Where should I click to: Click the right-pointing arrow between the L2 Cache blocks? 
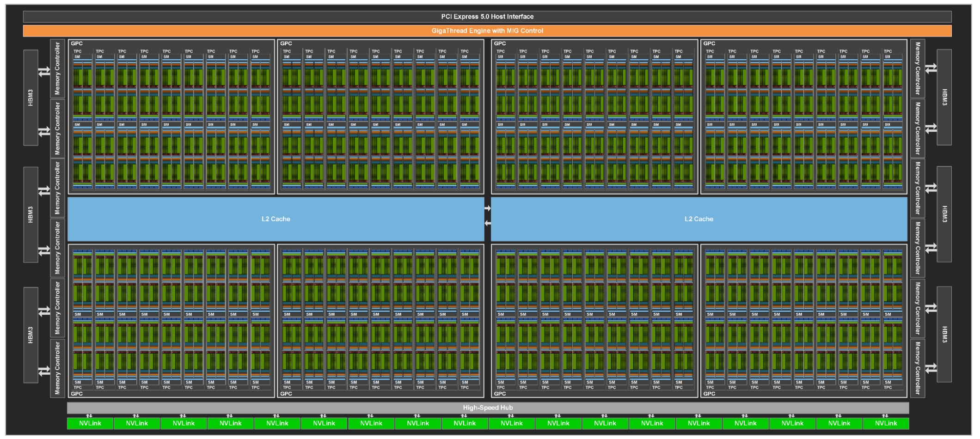(488, 208)
